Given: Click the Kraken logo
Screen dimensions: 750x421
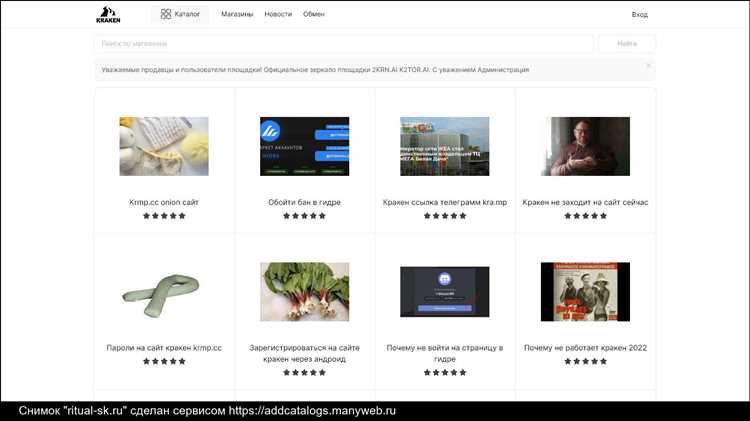Looking at the screenshot, I should coord(108,14).
